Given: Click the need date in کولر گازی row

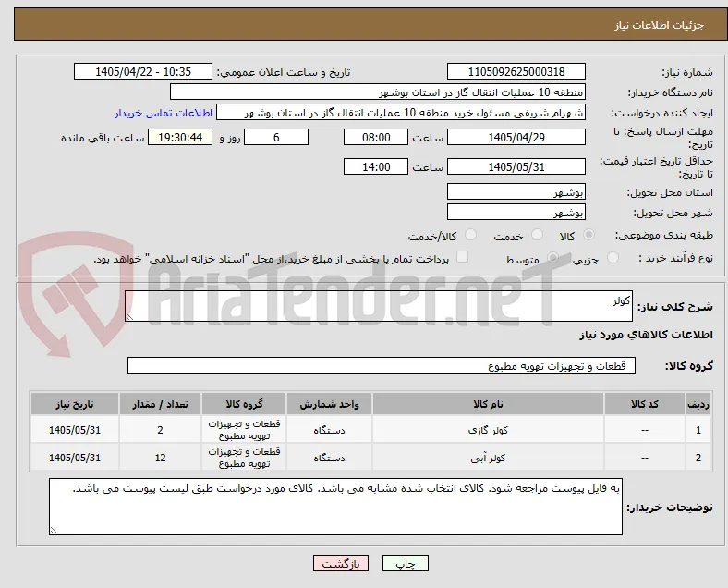Looking at the screenshot, I should point(75,430).
